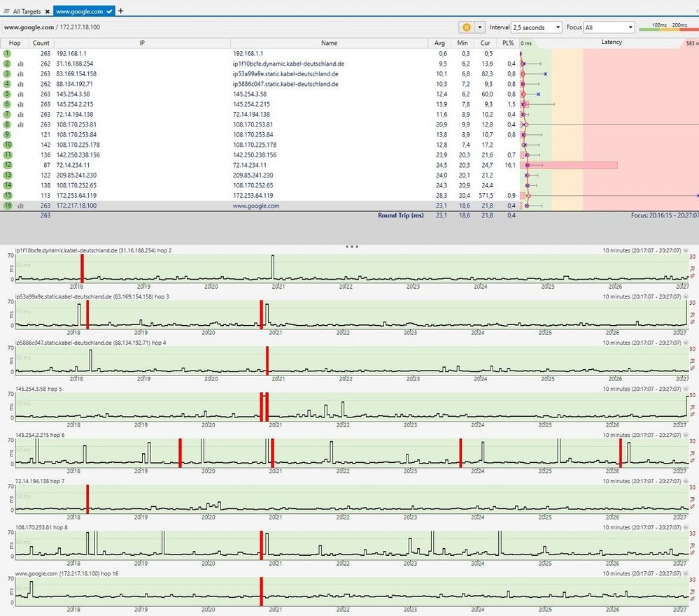Pause the running trace

(x=466, y=27)
